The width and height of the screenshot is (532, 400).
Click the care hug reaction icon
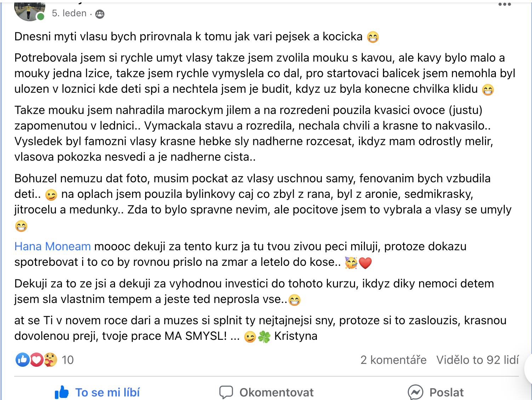pyautogui.click(x=50, y=360)
